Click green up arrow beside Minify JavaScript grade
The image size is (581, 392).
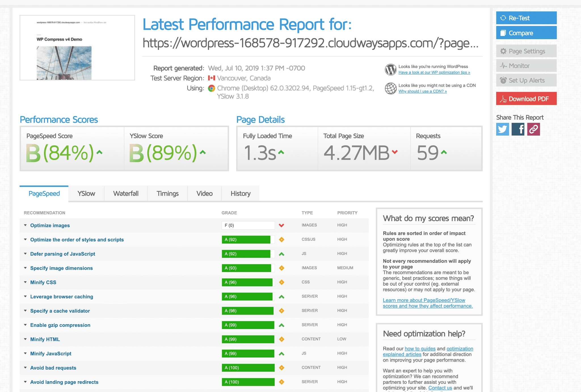pos(281,354)
